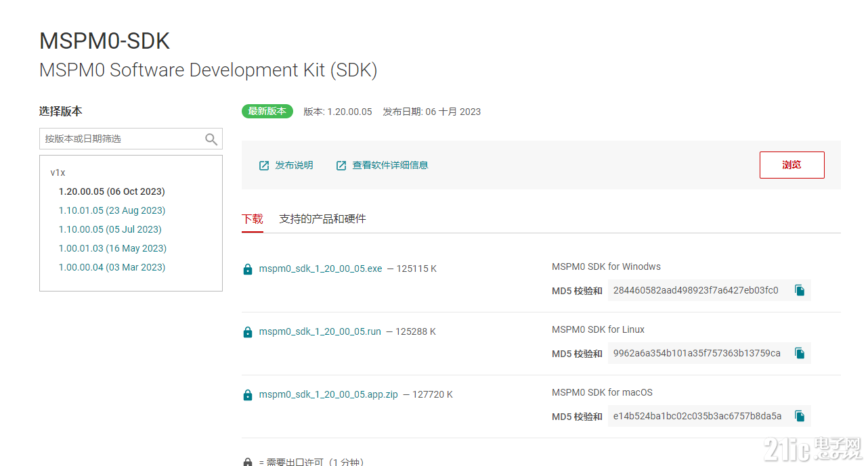The image size is (868, 466).
Task: Select version 1.10.01.05 (23 Aug 2023)
Action: [112, 210]
